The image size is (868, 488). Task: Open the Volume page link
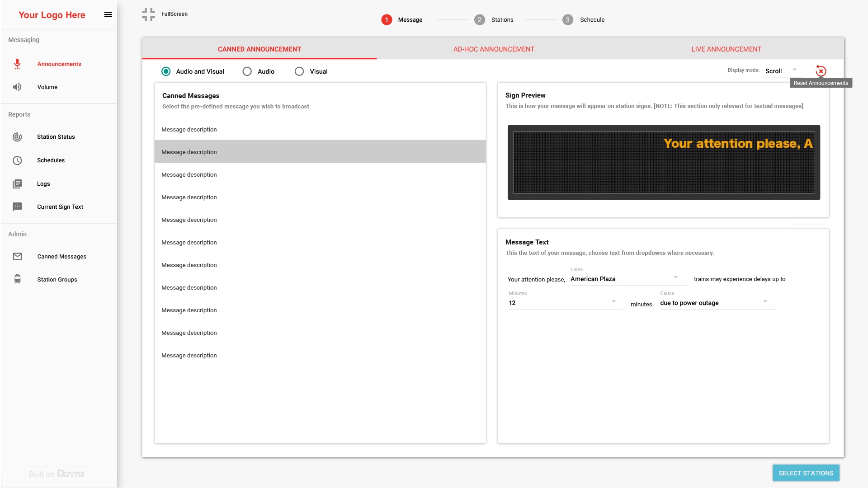pos(47,87)
